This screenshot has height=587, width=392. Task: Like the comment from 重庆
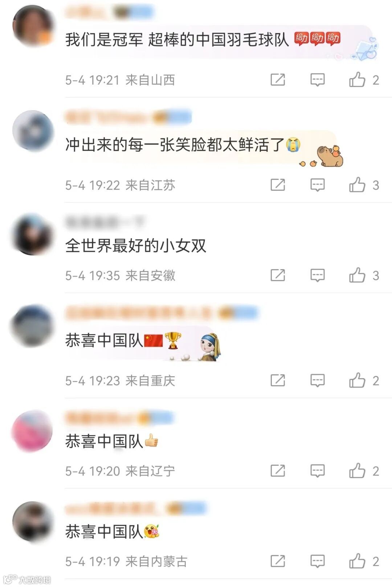pos(357,380)
